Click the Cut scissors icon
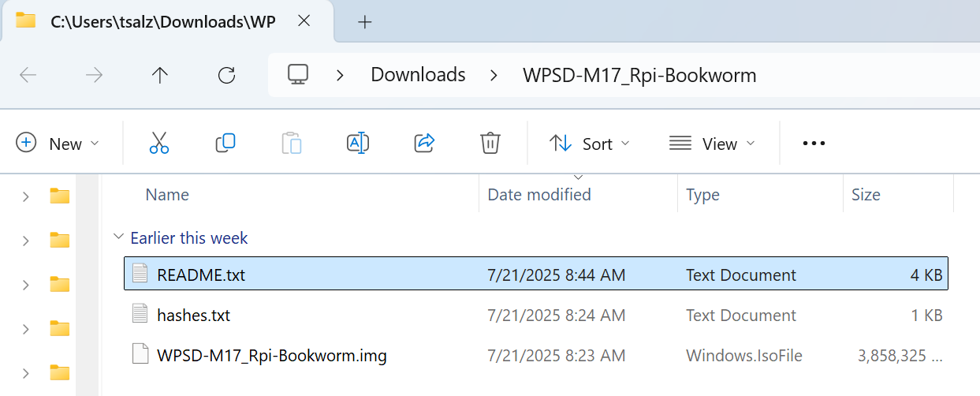This screenshot has width=980, height=396. click(159, 143)
